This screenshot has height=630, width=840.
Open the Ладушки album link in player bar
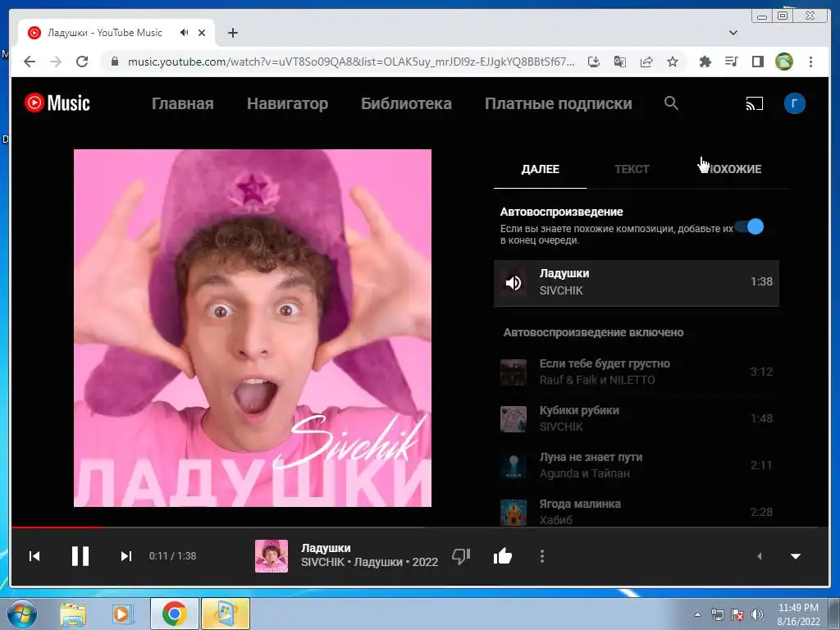[378, 563]
